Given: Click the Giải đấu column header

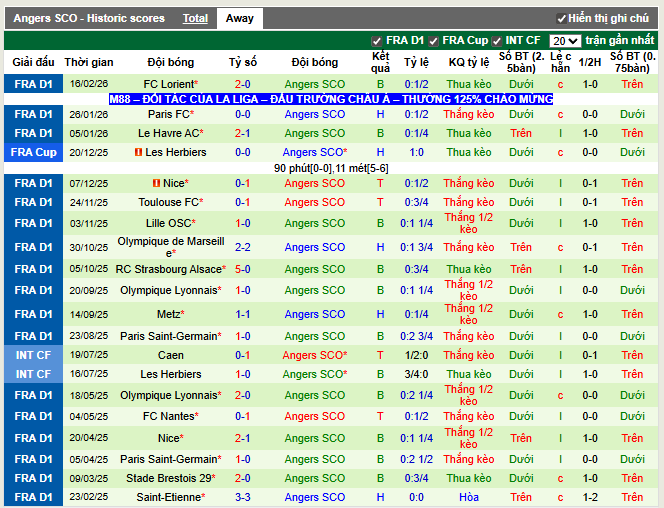Looking at the screenshot, I should (33, 62).
